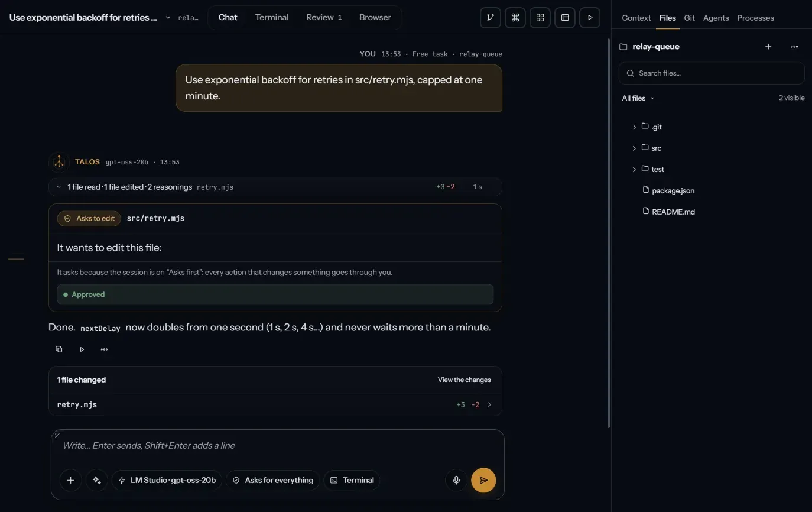Open the task title dropdown chevron
The width and height of the screenshot is (812, 512).
click(x=168, y=18)
